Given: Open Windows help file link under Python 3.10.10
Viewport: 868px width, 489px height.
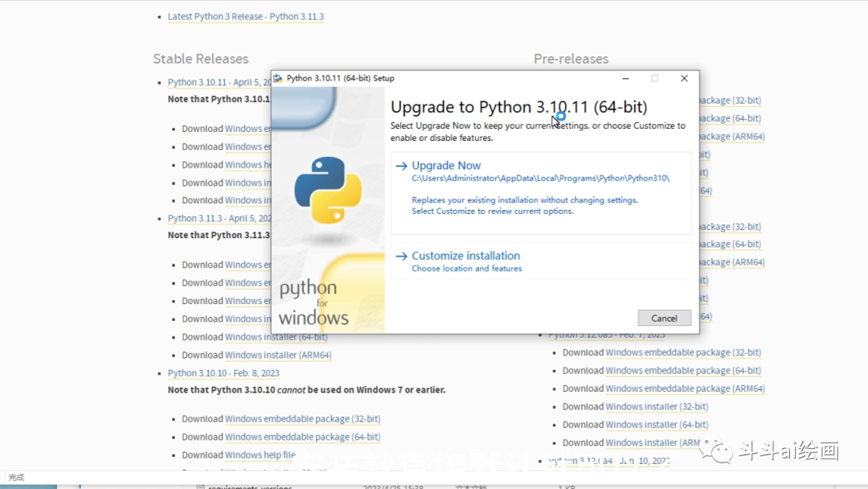Looking at the screenshot, I should pyautogui.click(x=260, y=454).
